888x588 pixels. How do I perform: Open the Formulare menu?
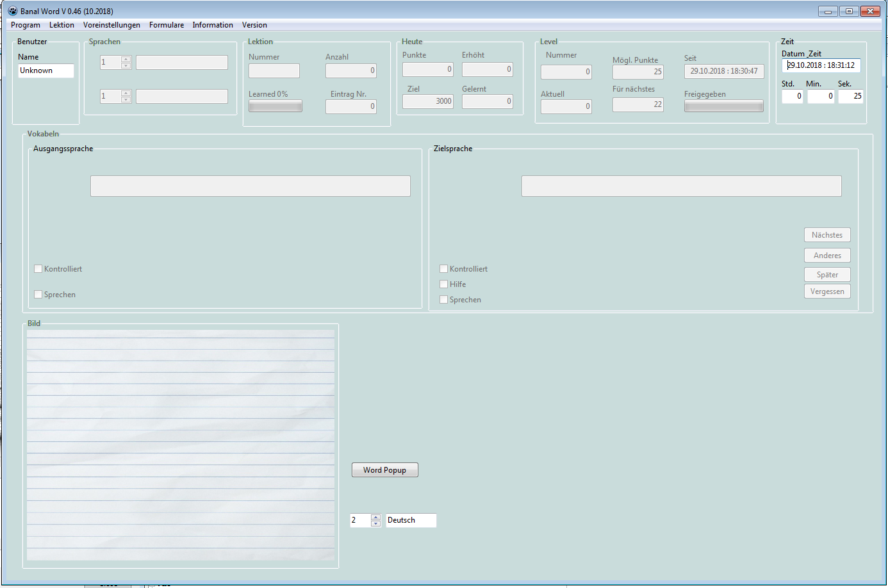(x=167, y=25)
